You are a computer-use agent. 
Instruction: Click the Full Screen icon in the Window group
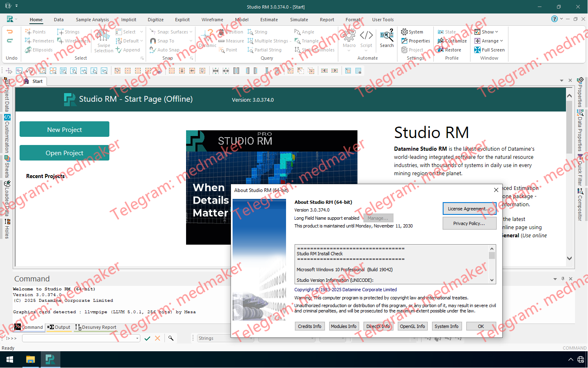tap(489, 49)
